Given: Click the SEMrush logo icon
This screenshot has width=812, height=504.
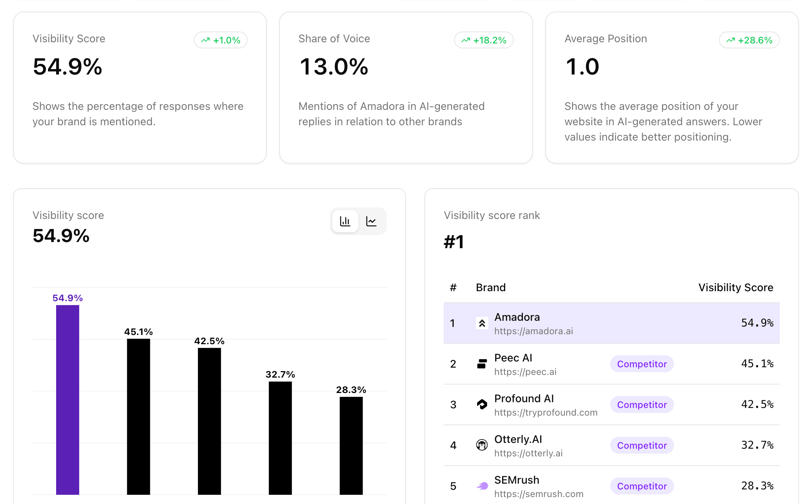Looking at the screenshot, I should [482, 486].
